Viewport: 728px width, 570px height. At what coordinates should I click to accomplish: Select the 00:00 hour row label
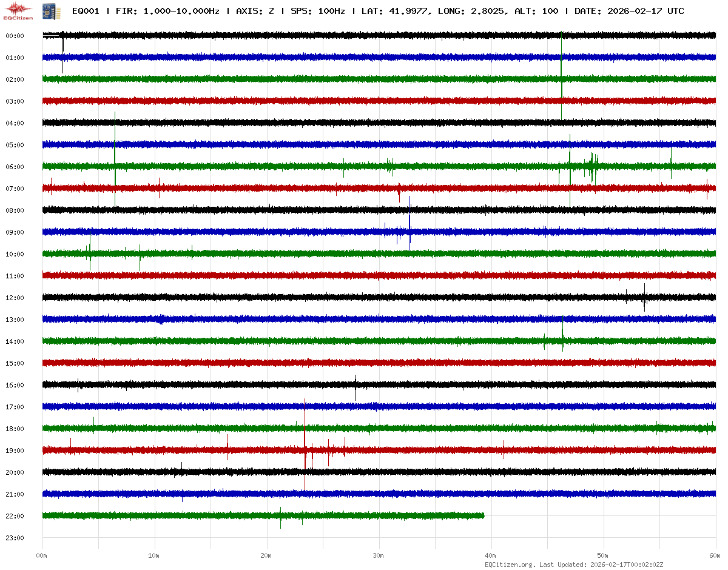tap(15, 36)
